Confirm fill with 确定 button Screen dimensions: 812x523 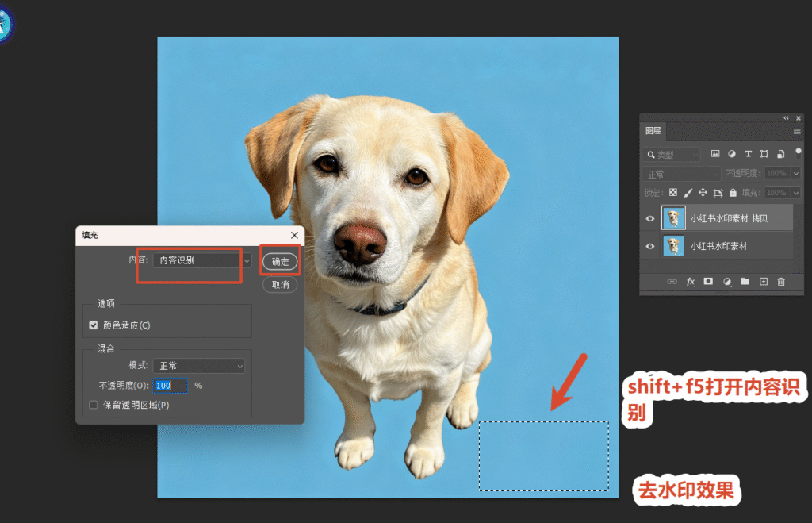tap(280, 262)
